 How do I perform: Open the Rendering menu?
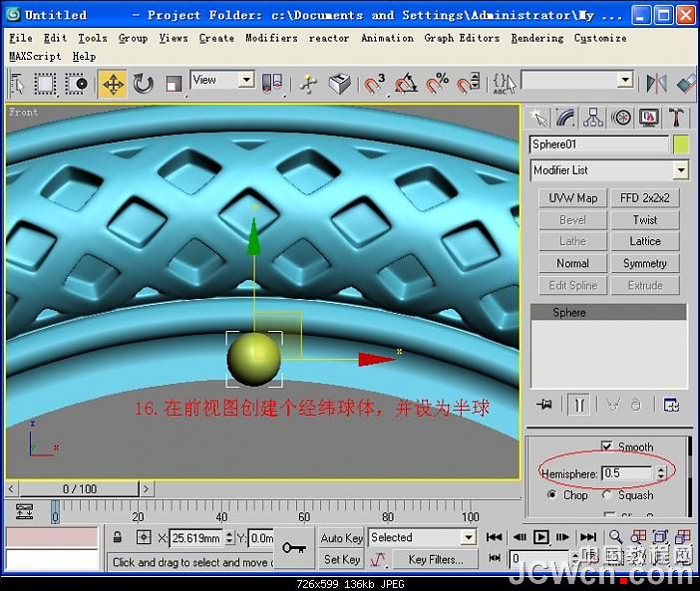(x=537, y=38)
